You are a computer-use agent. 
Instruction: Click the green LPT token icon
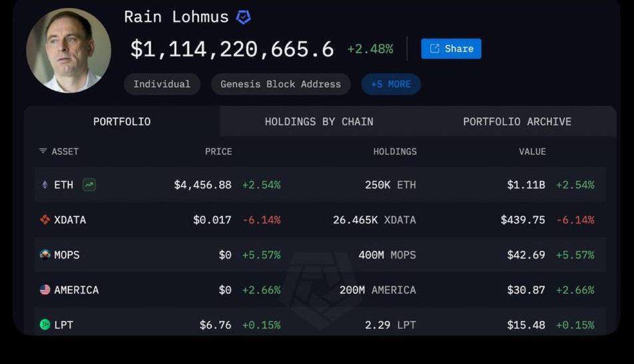point(45,325)
